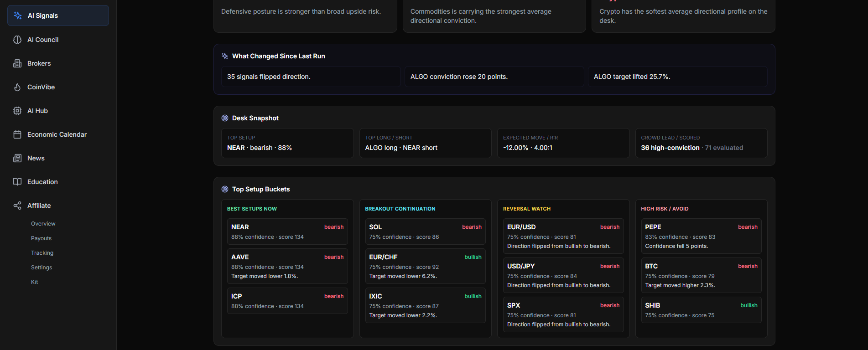Click the Top Setup snapshot tile
868x350 pixels.
pos(287,143)
